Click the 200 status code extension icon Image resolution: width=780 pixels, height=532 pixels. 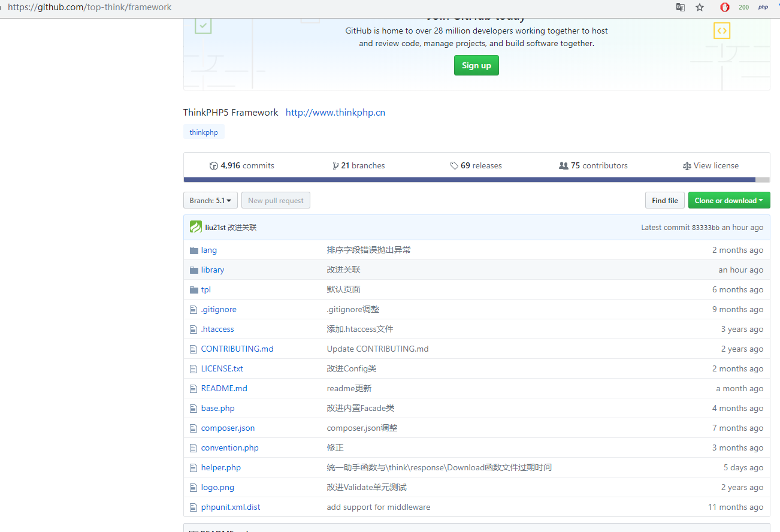[x=743, y=7]
